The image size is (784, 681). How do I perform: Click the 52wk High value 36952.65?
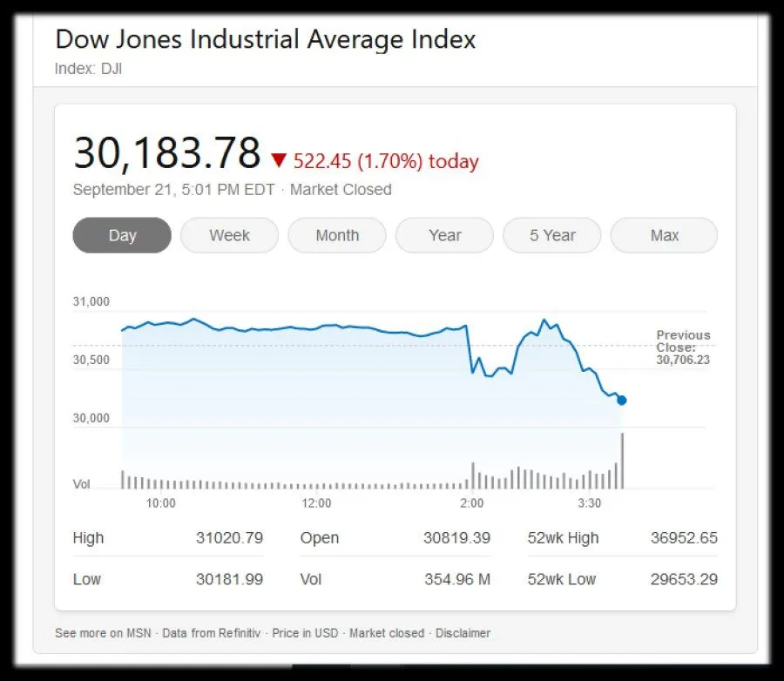(684, 538)
